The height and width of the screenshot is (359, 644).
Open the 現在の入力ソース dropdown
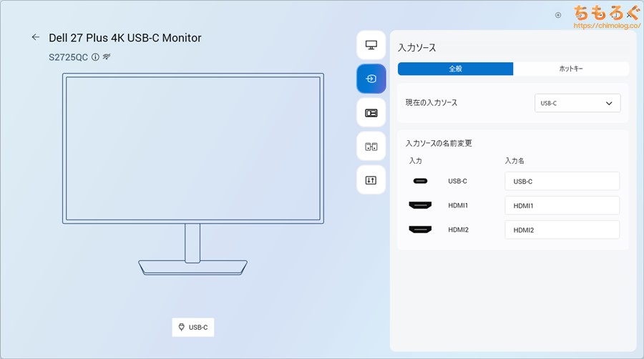click(577, 103)
